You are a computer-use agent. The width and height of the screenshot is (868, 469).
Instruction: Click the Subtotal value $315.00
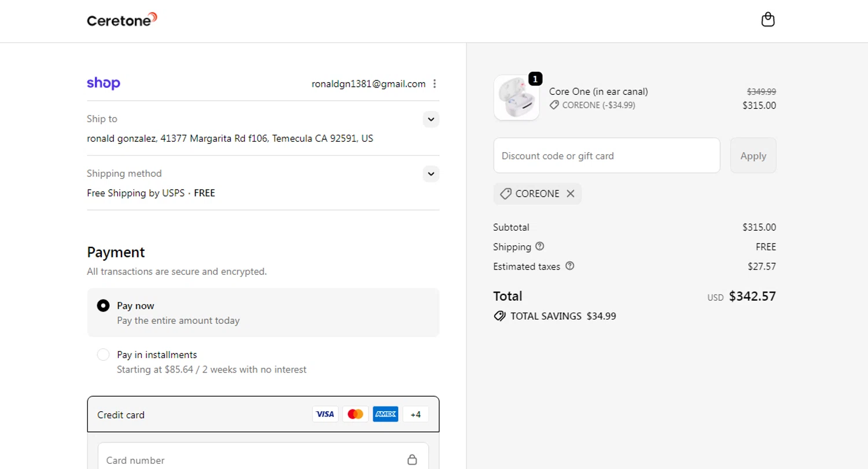click(759, 227)
